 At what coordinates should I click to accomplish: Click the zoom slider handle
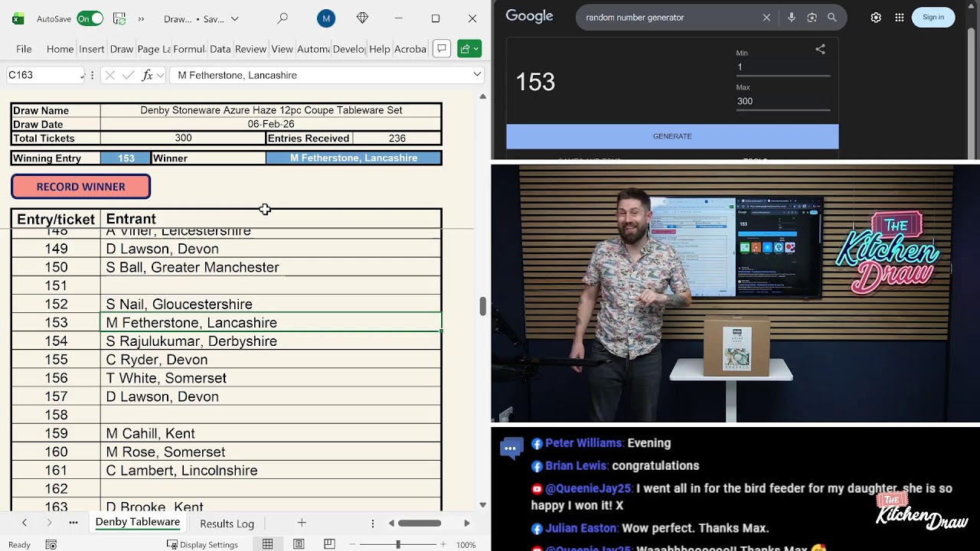pyautogui.click(x=398, y=544)
